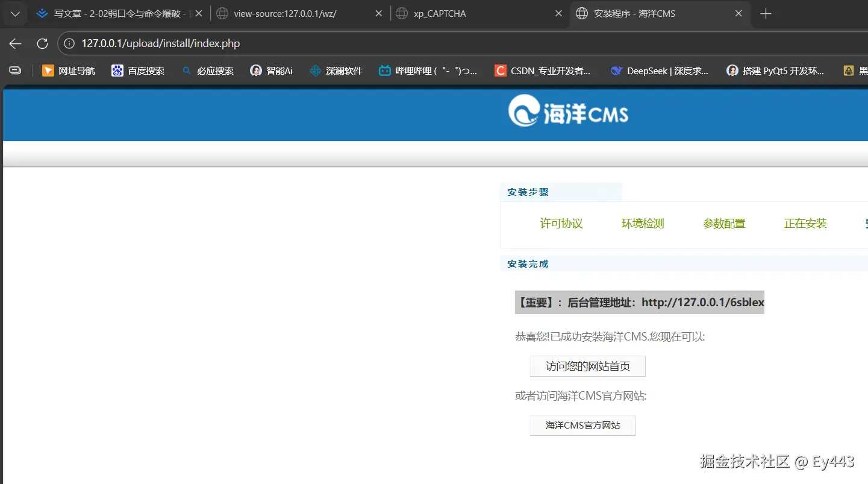Open the 智能Ai bookmark
This screenshot has height=484, width=868.
pos(272,71)
